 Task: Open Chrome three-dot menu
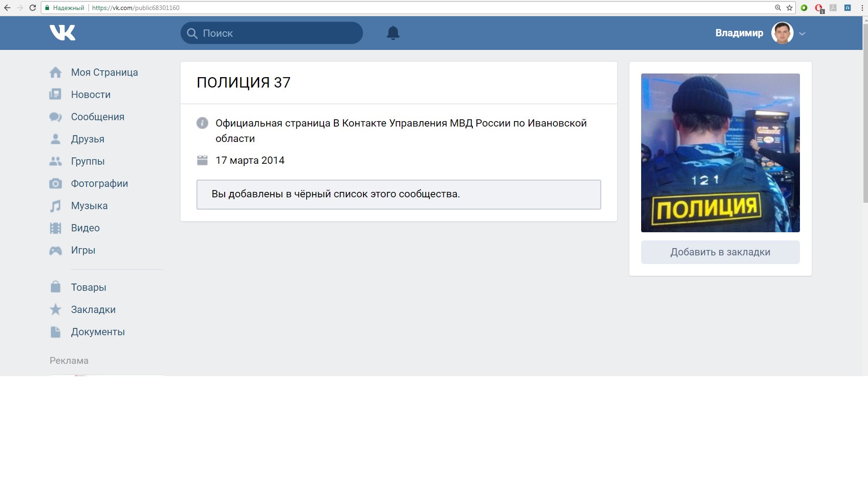pos(862,8)
